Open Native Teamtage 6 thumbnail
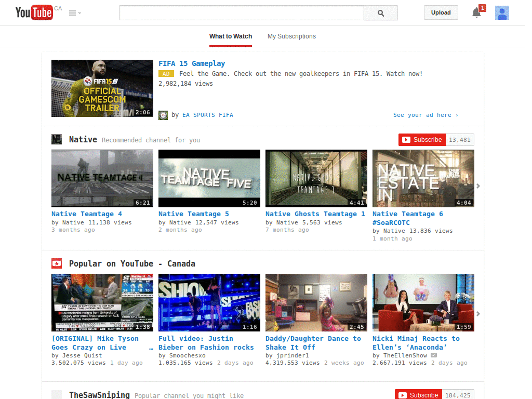Screen dimensions: 532x399 click(x=423, y=179)
